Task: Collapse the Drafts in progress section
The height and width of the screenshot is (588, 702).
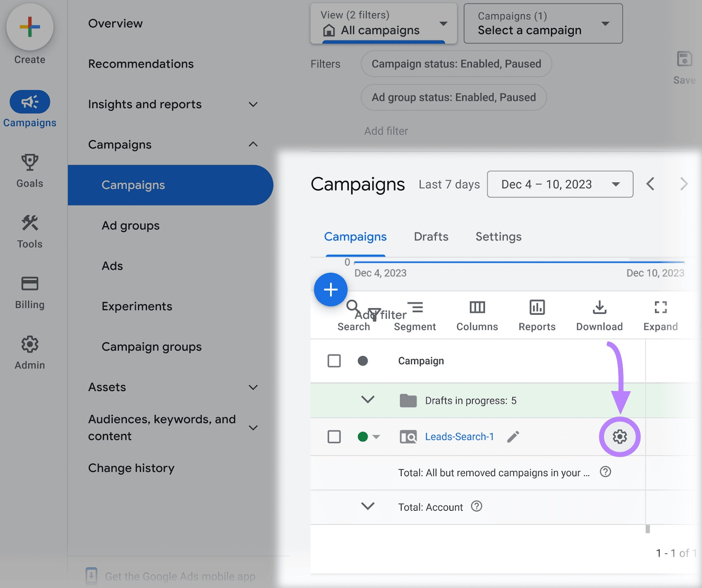Action: point(368,400)
